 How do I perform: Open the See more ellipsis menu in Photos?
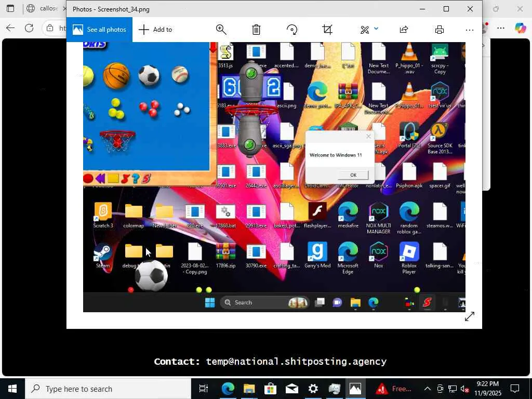pyautogui.click(x=470, y=30)
